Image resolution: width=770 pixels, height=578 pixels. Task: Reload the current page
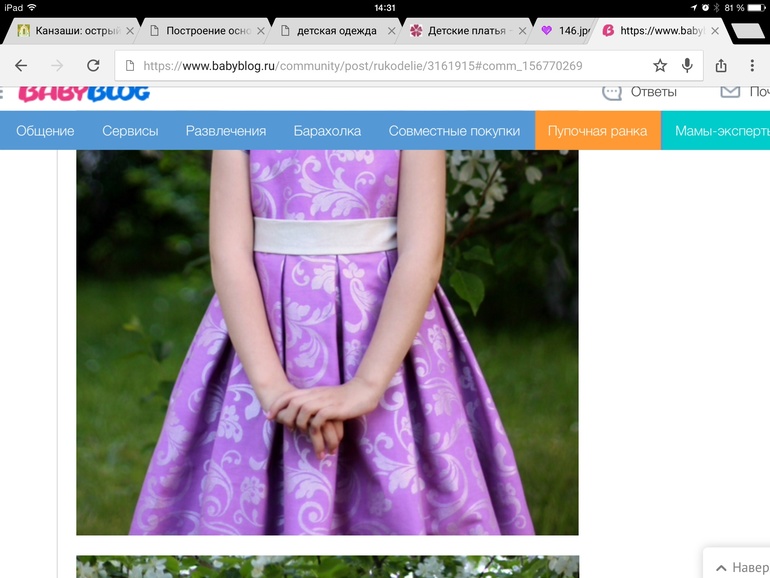(93, 66)
